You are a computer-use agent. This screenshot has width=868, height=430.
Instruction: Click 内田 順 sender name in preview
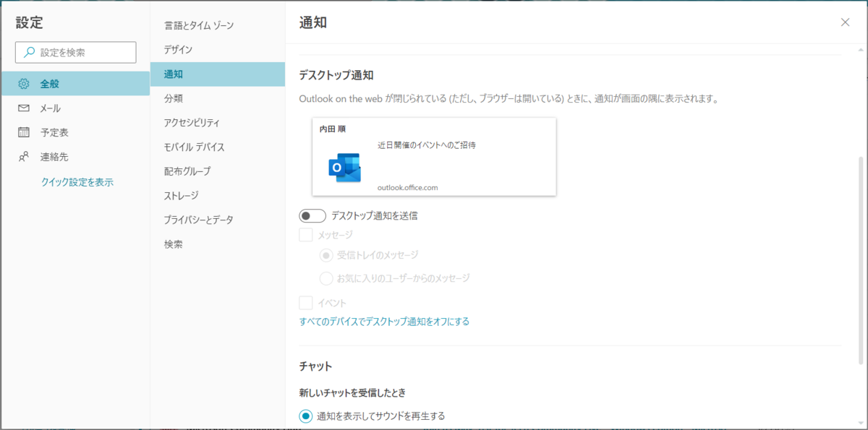pyautogui.click(x=333, y=129)
